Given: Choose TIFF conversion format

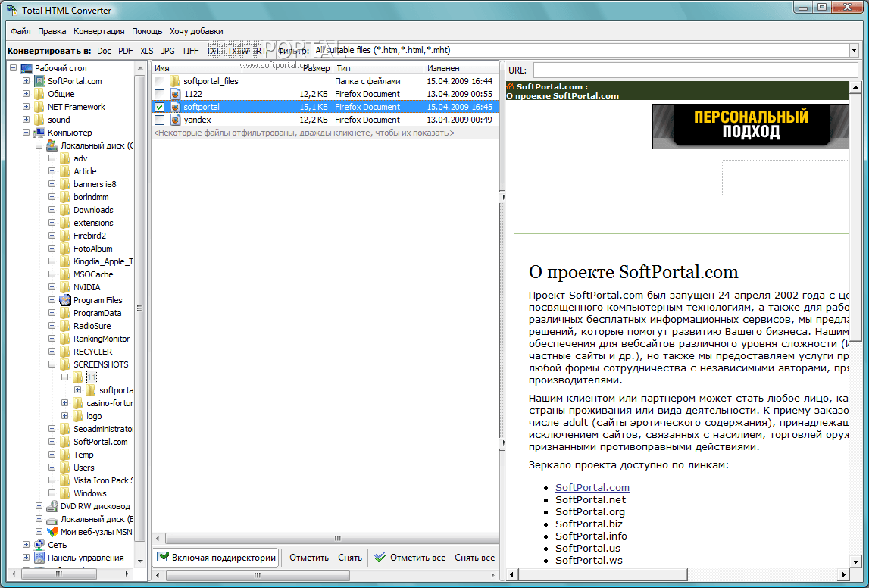Looking at the screenshot, I should coord(190,51).
